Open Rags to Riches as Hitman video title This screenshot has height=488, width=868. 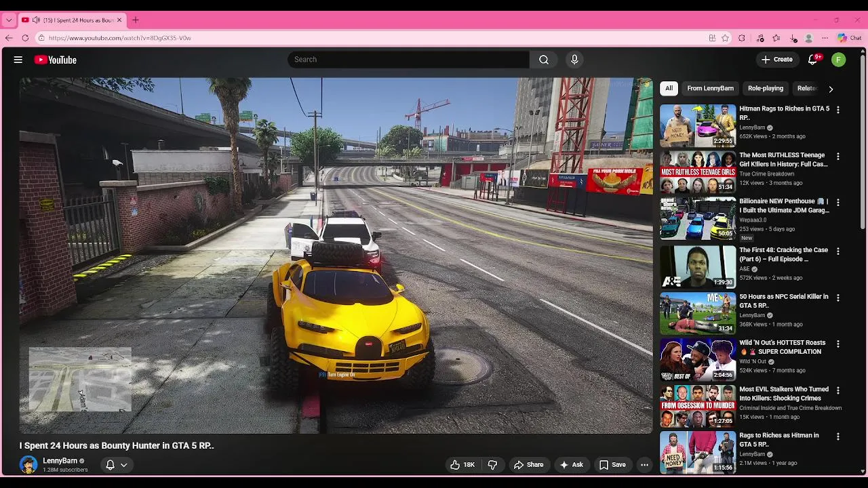778,440
